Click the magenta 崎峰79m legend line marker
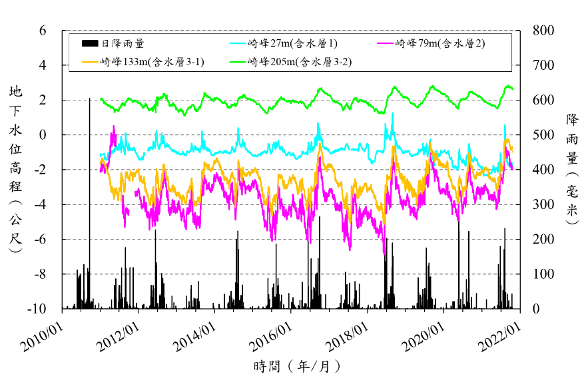 tap(386, 44)
